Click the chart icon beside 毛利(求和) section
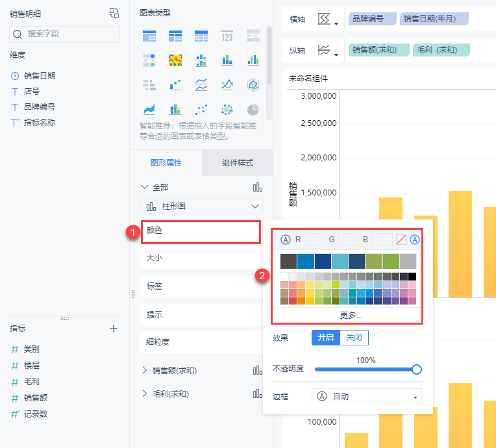This screenshot has width=496, height=448. tap(258, 393)
